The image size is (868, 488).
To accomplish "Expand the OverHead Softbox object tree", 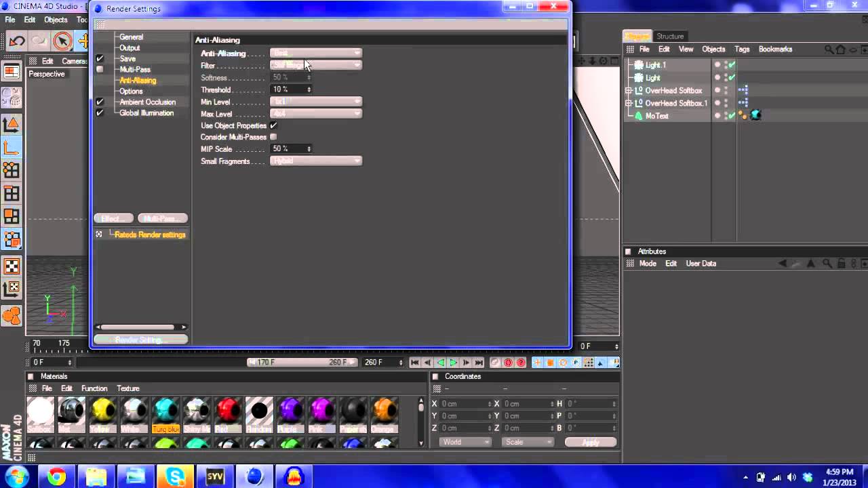I will pyautogui.click(x=628, y=91).
